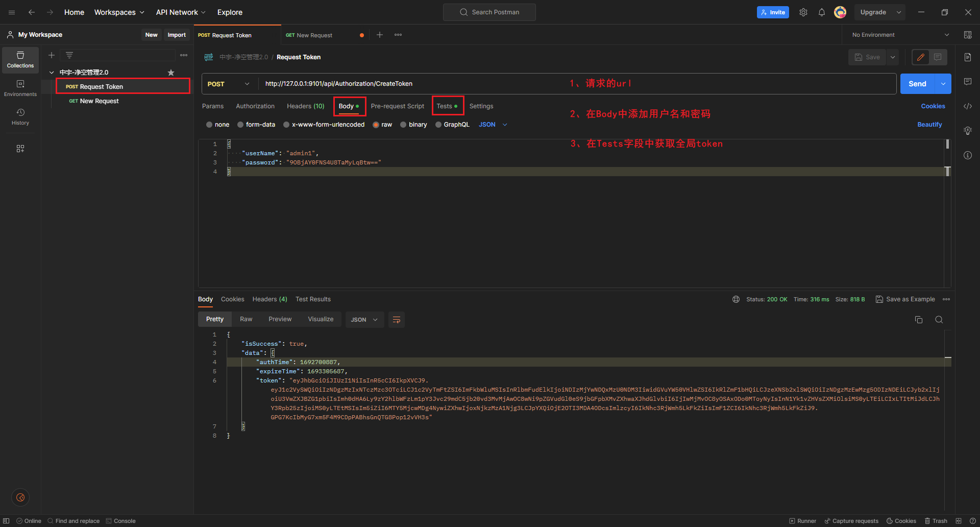This screenshot has height=527, width=980.
Task: Open Environments in the sidebar
Action: click(20, 88)
